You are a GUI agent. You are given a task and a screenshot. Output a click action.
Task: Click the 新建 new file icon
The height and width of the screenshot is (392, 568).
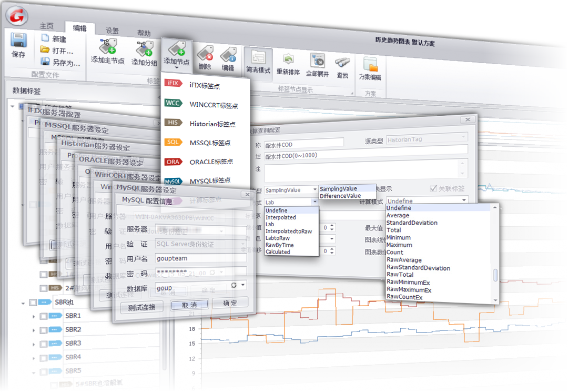coord(45,37)
